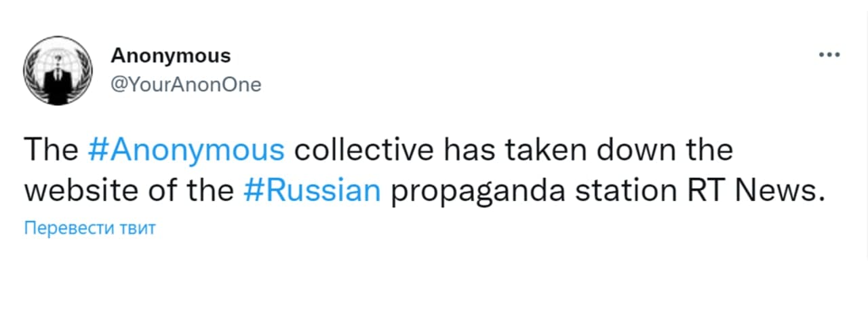This screenshot has height=326, width=868.
Task: Click the @YourAnonOne account handle
Action: [185, 85]
